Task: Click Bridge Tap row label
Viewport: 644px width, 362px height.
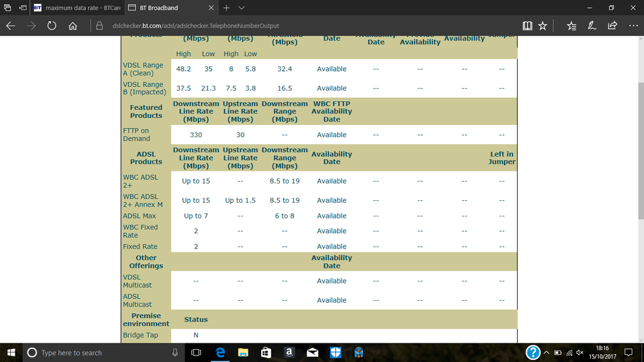Action: [x=141, y=335]
